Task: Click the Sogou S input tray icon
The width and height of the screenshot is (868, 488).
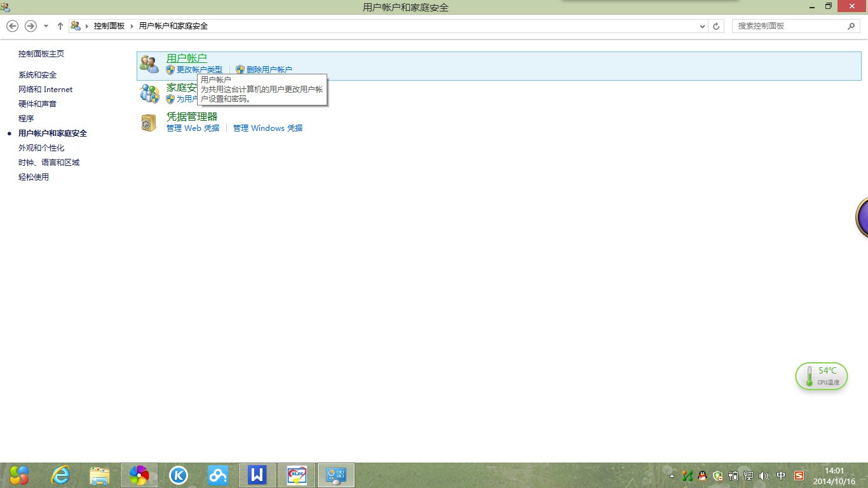Action: click(799, 475)
